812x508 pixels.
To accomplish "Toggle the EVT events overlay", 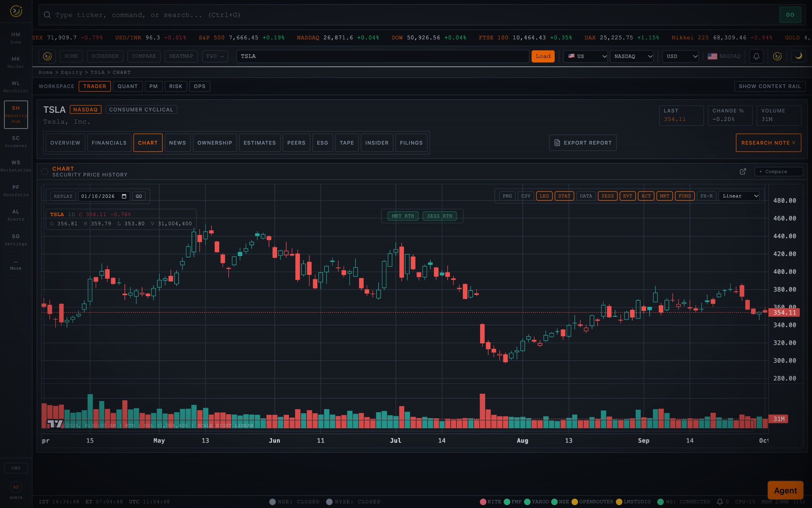I will tap(627, 196).
